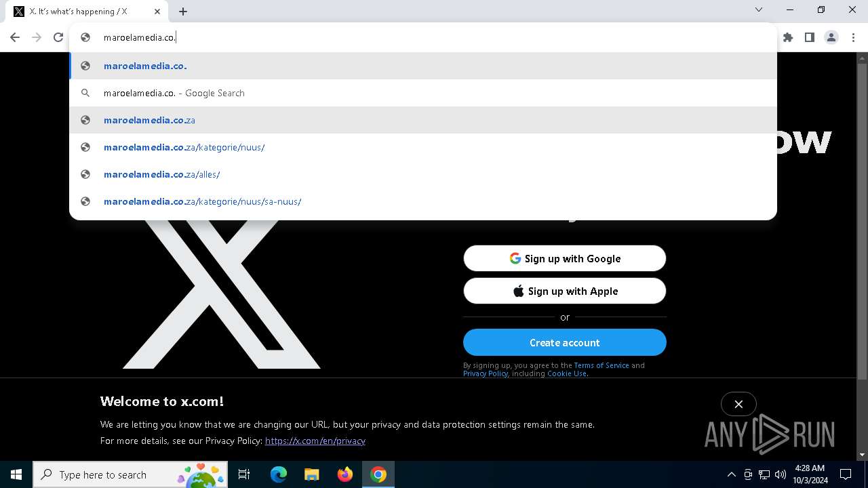This screenshot has height=488, width=868.
Task: Open the taskbar clock and date
Action: [x=810, y=474]
